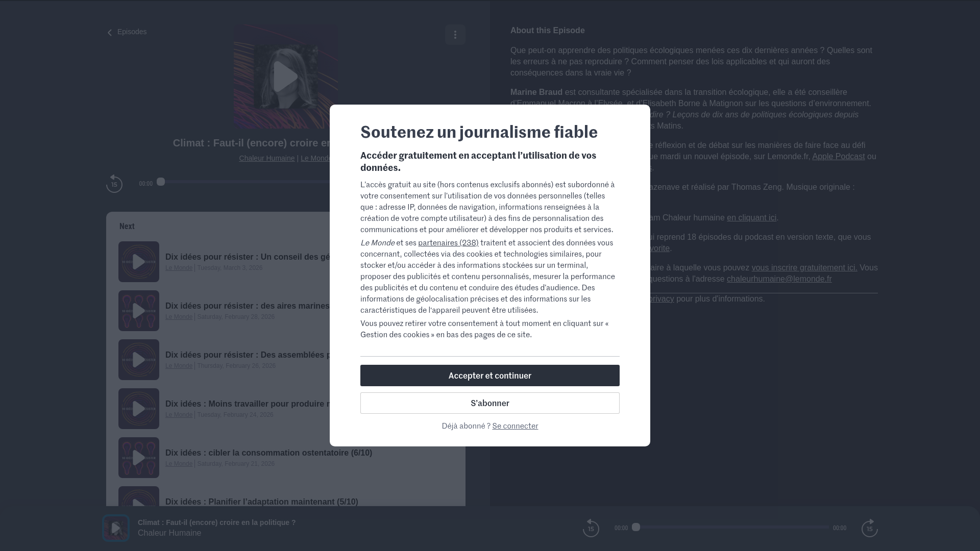This screenshot has height=551, width=980.
Task: Play the February 26 episode thumbnail
Action: tap(139, 360)
